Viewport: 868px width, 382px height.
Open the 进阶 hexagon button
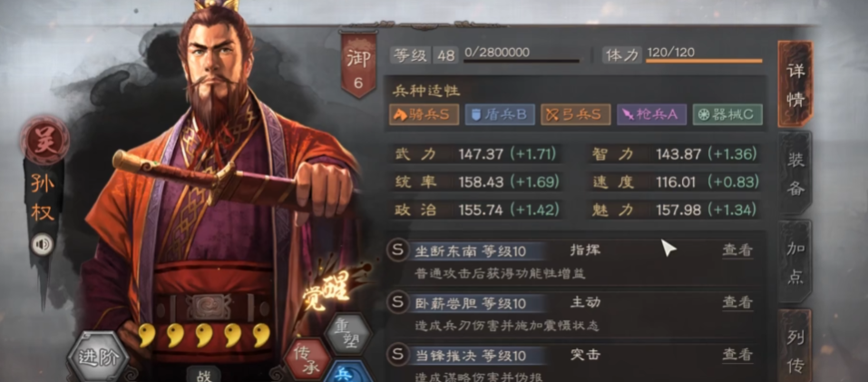(99, 358)
